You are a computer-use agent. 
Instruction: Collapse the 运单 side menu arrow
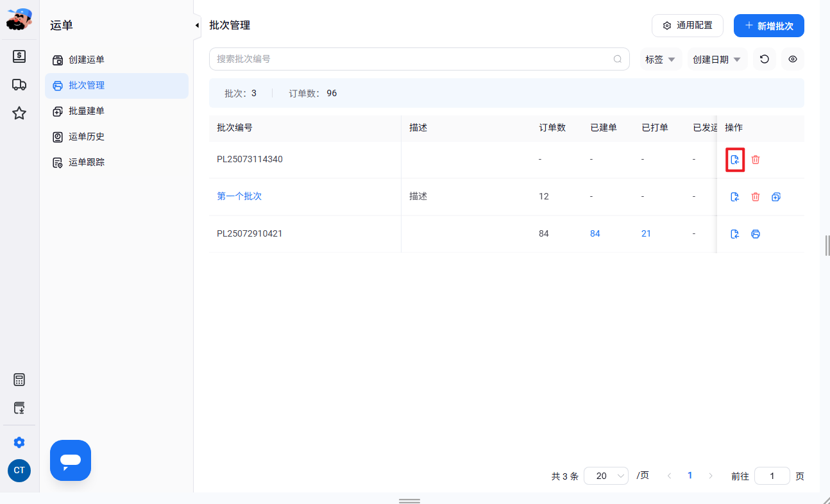coord(197,25)
